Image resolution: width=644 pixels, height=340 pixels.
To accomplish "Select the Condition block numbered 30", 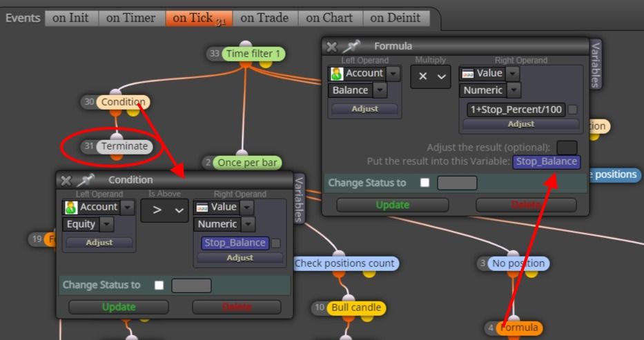I will coord(124,101).
